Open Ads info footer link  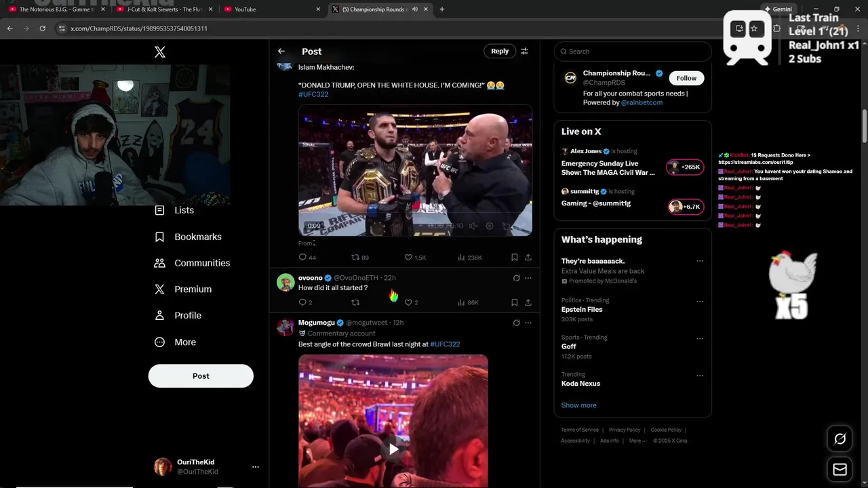pos(610,441)
